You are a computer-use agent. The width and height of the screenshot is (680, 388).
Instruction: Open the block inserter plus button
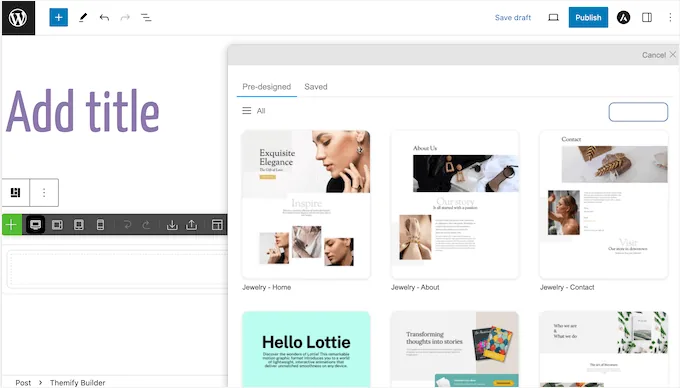(x=59, y=17)
